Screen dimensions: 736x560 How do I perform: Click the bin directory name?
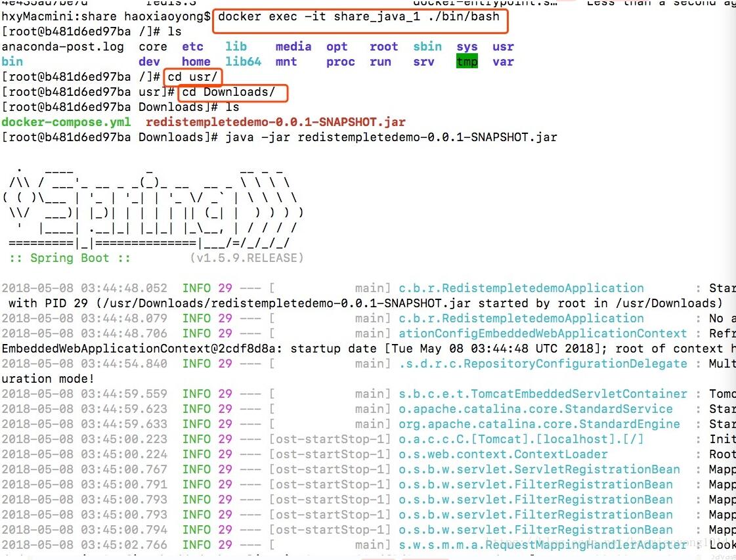click(x=12, y=61)
